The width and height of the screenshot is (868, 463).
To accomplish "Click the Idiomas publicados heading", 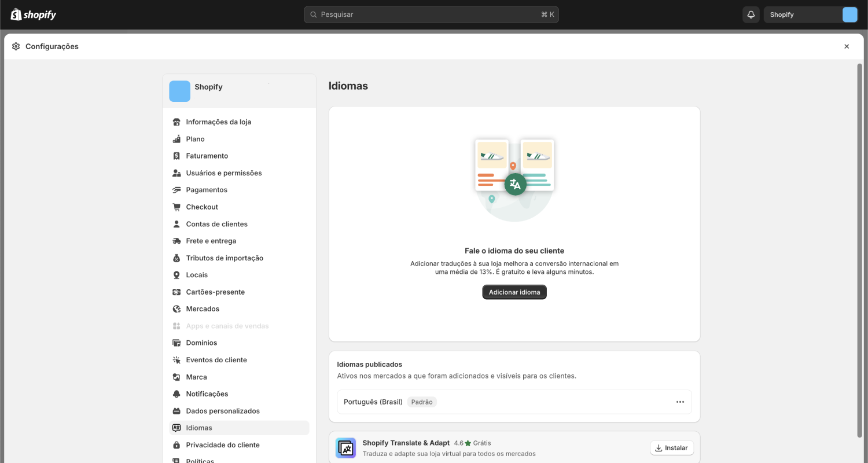I will [x=370, y=365].
